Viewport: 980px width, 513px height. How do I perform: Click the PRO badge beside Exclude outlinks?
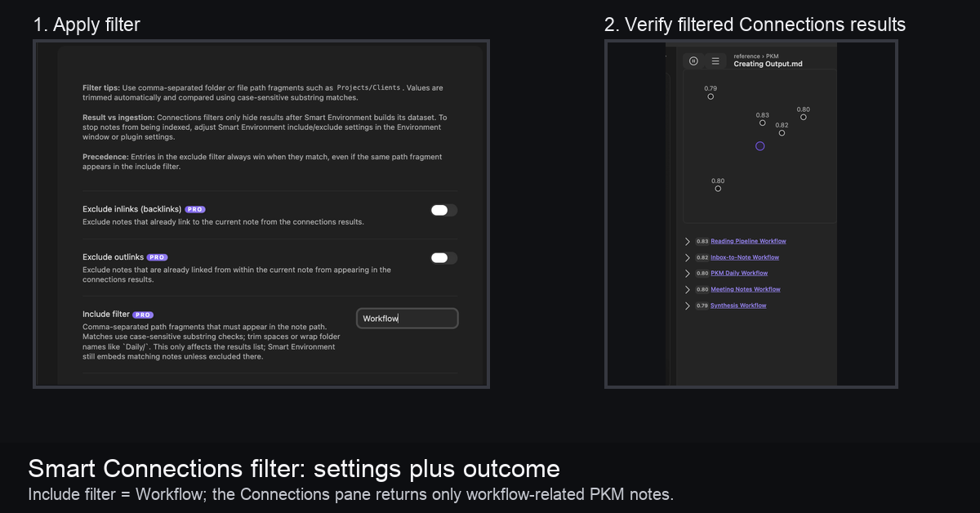click(157, 257)
